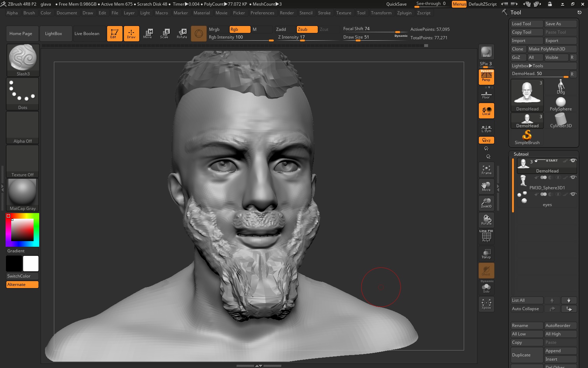This screenshot has width=588, height=368.
Task: Toggle the PolyF line fill icon
Action: click(486, 237)
